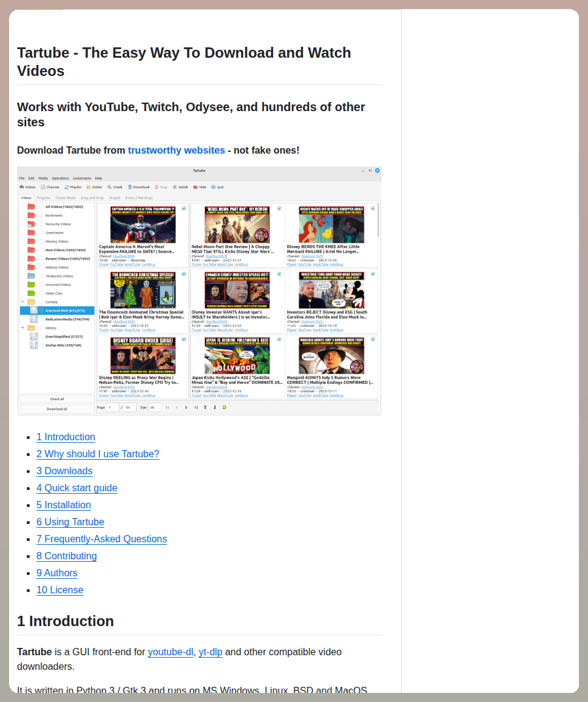
Task: Jump to 7 Frequently-Asked Questions link
Action: tap(101, 539)
